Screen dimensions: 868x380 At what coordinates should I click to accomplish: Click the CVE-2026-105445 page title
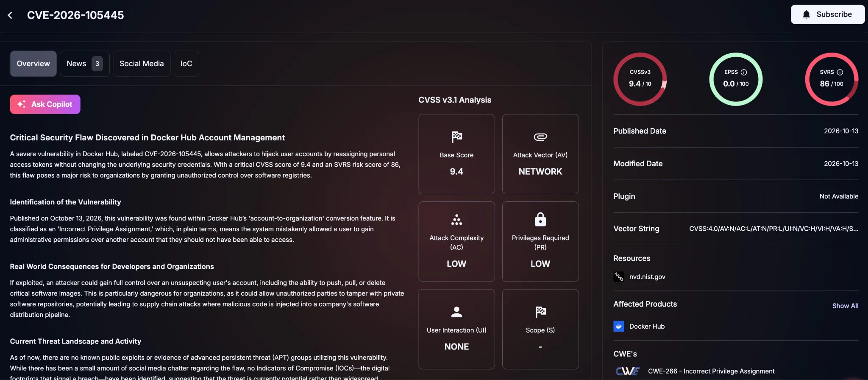[x=75, y=15]
